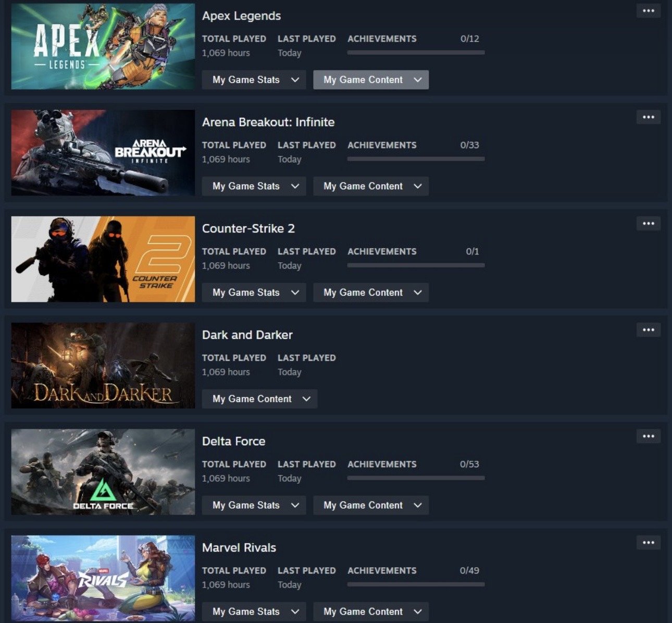This screenshot has width=672, height=623.
Task: Click the 0/49 achievements count for Marvel Rivals
Action: point(470,570)
